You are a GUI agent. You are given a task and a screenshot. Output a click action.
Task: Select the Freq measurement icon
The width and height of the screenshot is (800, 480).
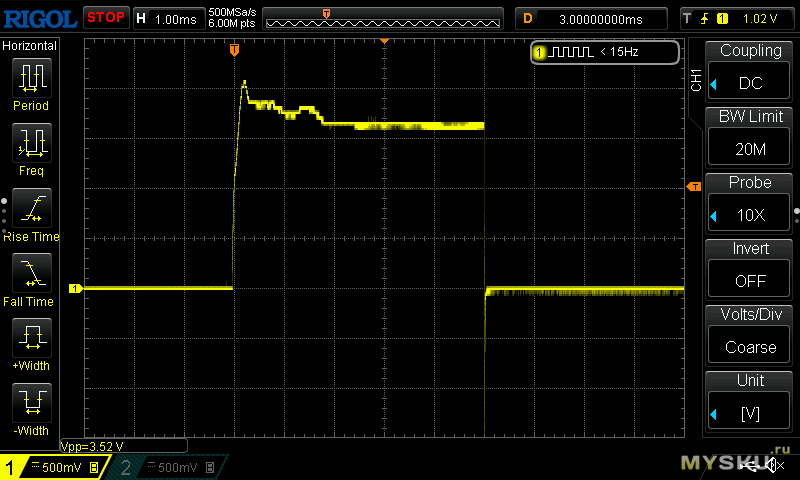click(32, 143)
